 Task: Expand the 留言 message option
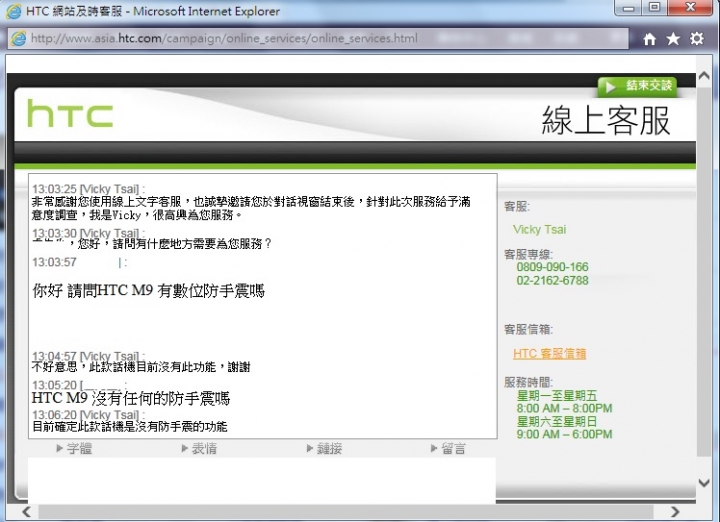[x=449, y=449]
